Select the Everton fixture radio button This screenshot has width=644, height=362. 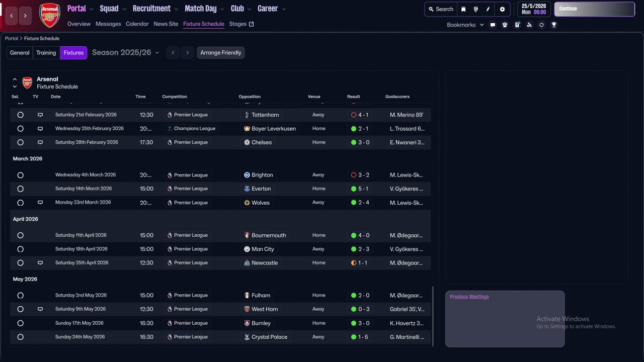(x=20, y=189)
